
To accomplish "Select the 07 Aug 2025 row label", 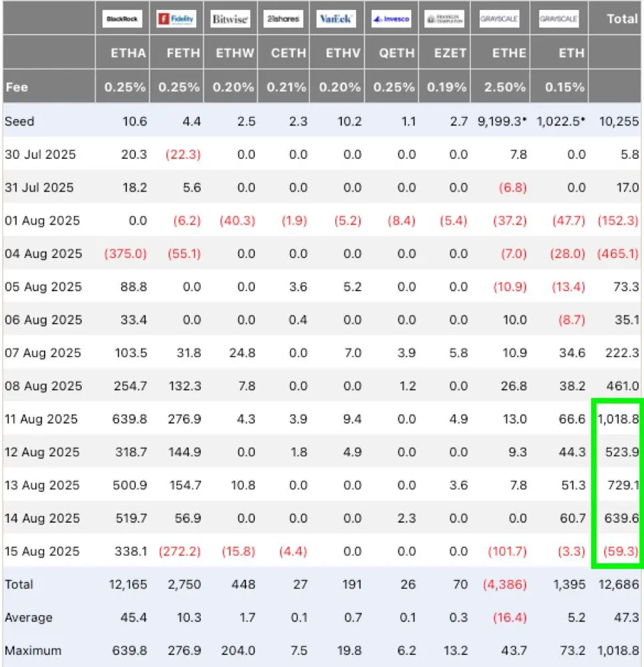I will 43,352.
